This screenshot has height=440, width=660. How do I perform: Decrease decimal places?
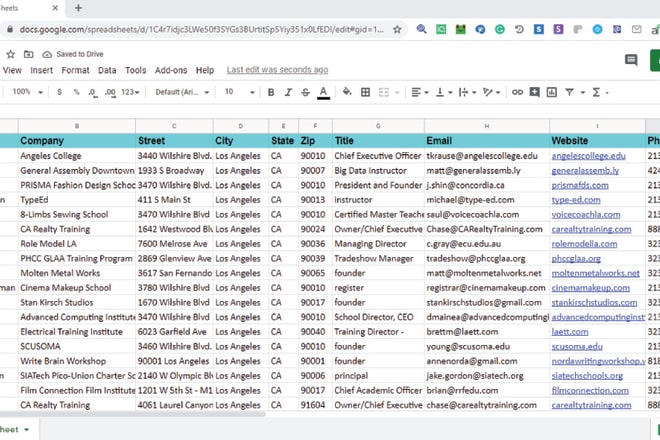pyautogui.click(x=93, y=92)
